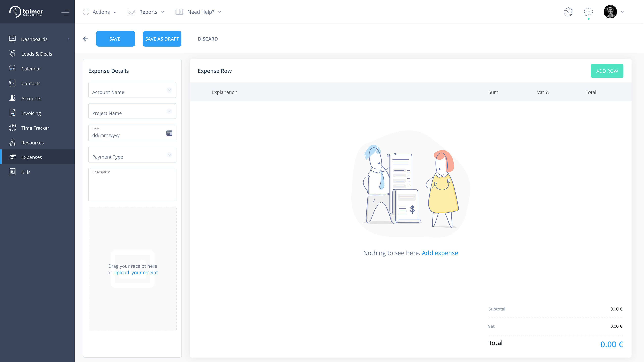Click the Vat % column header
Viewport: 644px width, 362px height.
(543, 92)
